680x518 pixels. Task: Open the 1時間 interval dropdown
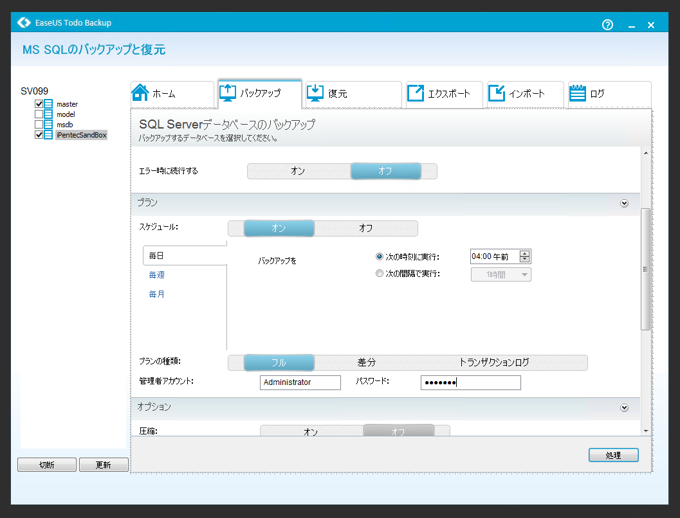[x=501, y=274]
